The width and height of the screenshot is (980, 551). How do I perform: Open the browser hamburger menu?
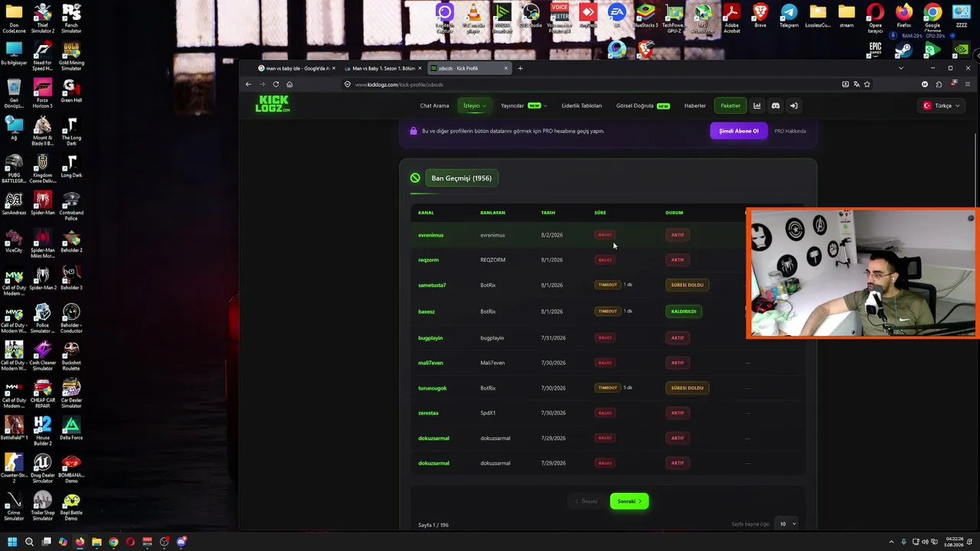click(968, 84)
